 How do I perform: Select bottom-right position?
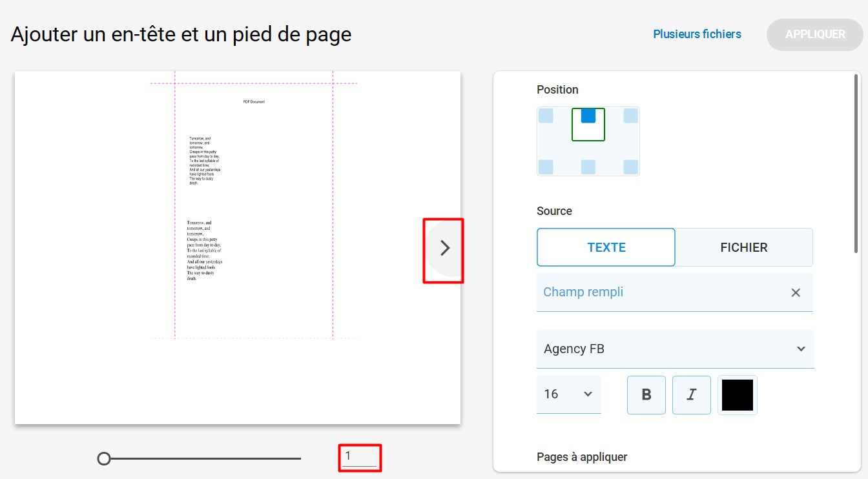click(x=631, y=167)
